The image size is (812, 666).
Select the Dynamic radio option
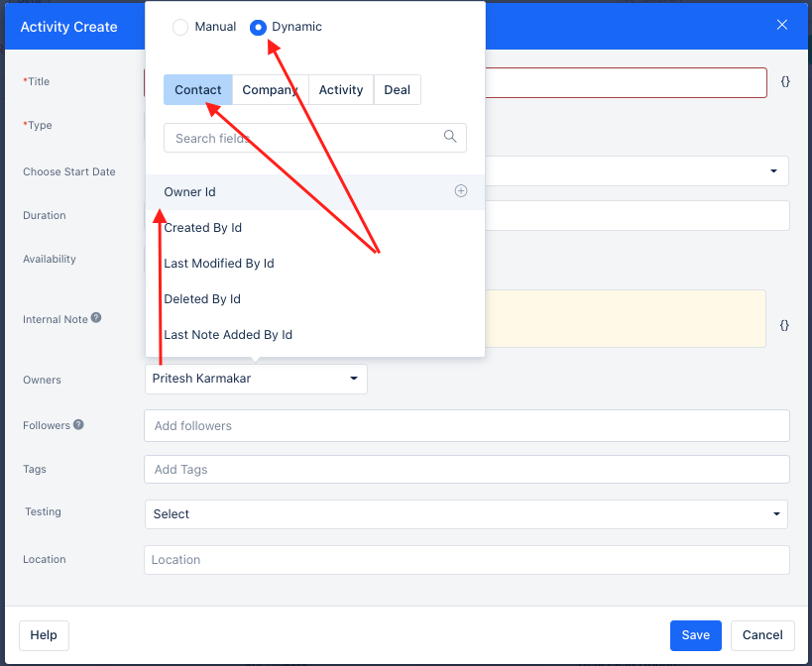point(258,27)
